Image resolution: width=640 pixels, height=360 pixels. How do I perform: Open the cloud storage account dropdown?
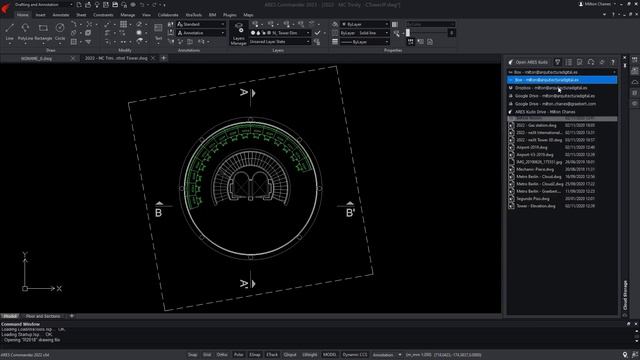562,72
